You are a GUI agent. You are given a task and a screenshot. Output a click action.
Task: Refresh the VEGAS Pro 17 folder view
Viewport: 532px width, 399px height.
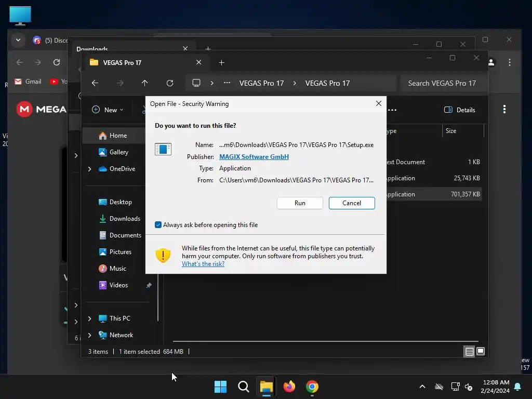tap(170, 83)
